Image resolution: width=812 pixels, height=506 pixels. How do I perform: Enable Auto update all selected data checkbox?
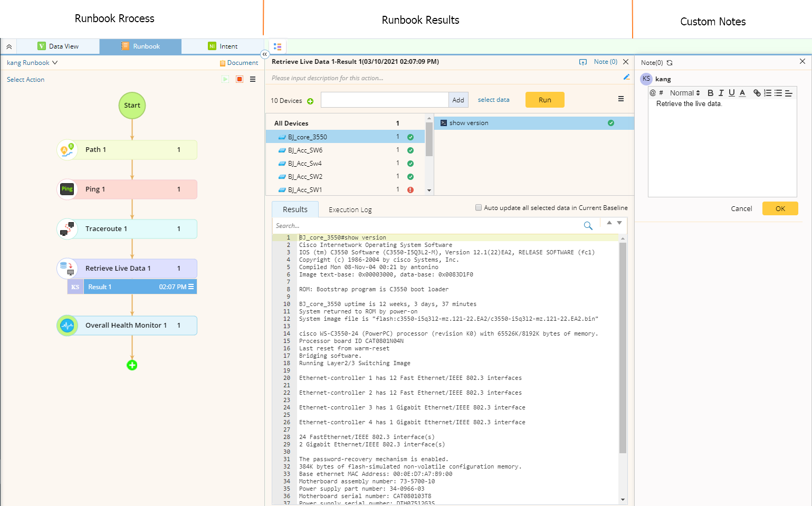pos(479,208)
